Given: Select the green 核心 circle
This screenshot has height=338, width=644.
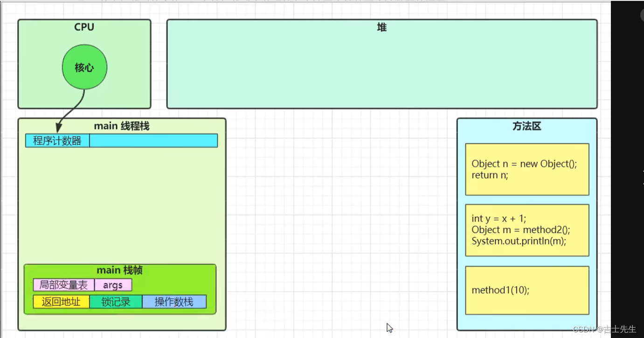Looking at the screenshot, I should 84,68.
